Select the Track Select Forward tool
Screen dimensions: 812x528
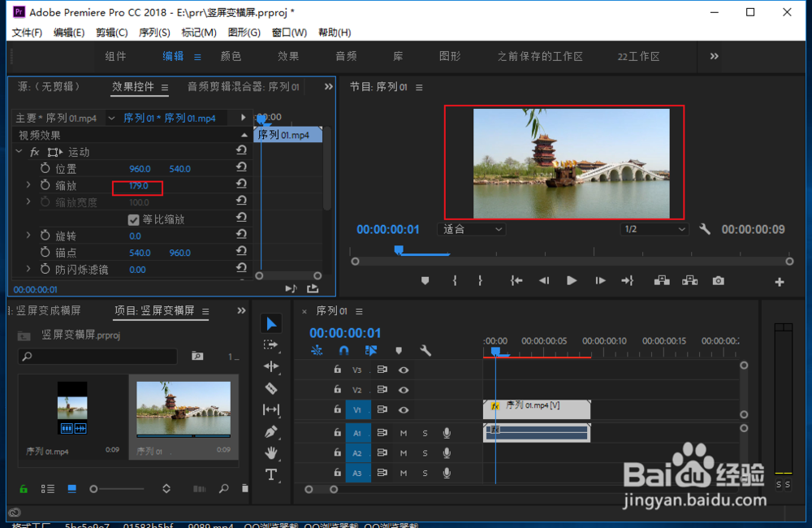[x=271, y=345]
